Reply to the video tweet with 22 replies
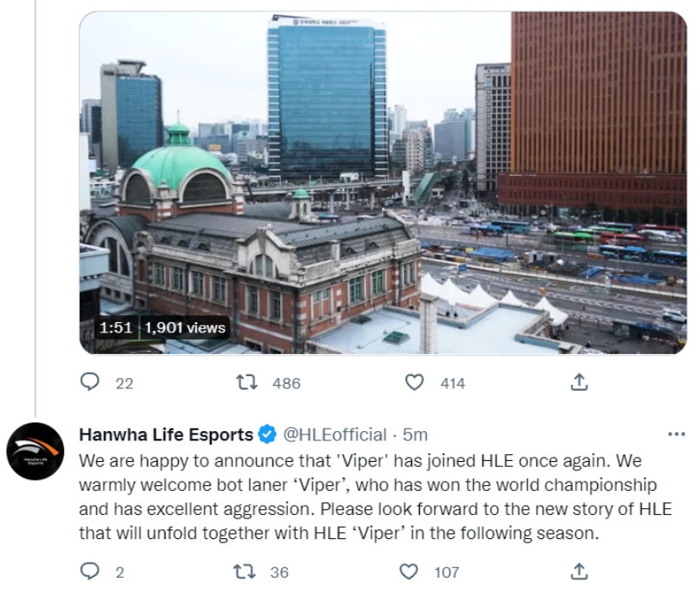700x593 pixels. click(x=90, y=382)
